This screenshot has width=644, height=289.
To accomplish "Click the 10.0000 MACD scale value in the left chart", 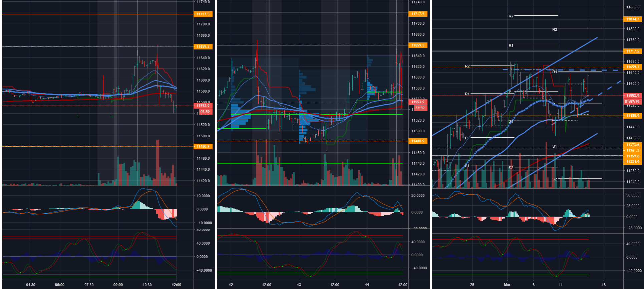I will [203, 196].
